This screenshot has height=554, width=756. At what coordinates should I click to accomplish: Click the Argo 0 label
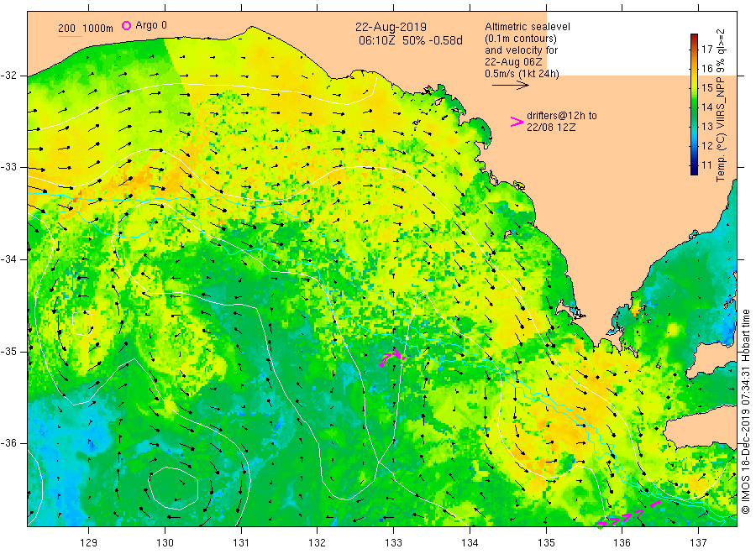coord(151,25)
